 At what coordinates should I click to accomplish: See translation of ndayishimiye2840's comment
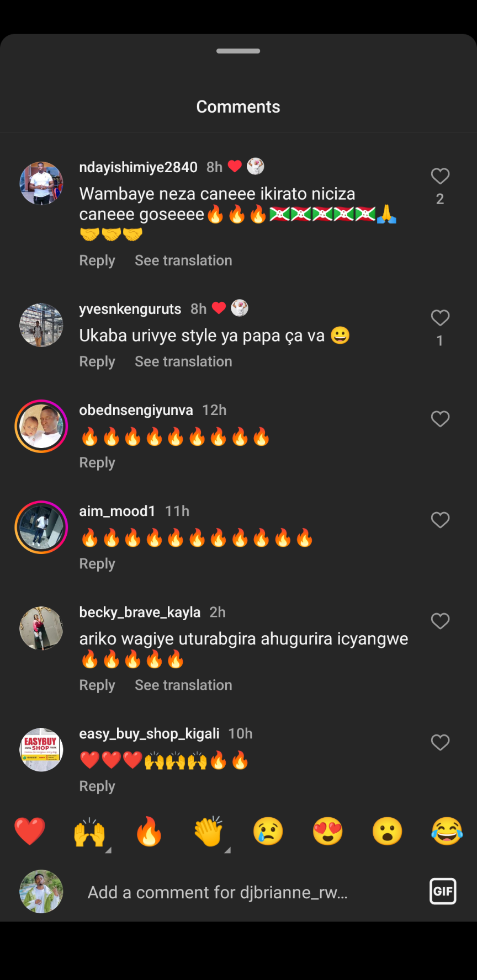tap(183, 260)
